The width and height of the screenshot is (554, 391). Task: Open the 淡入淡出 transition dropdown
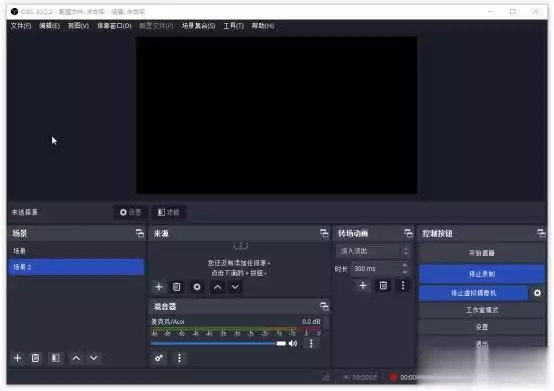point(373,251)
